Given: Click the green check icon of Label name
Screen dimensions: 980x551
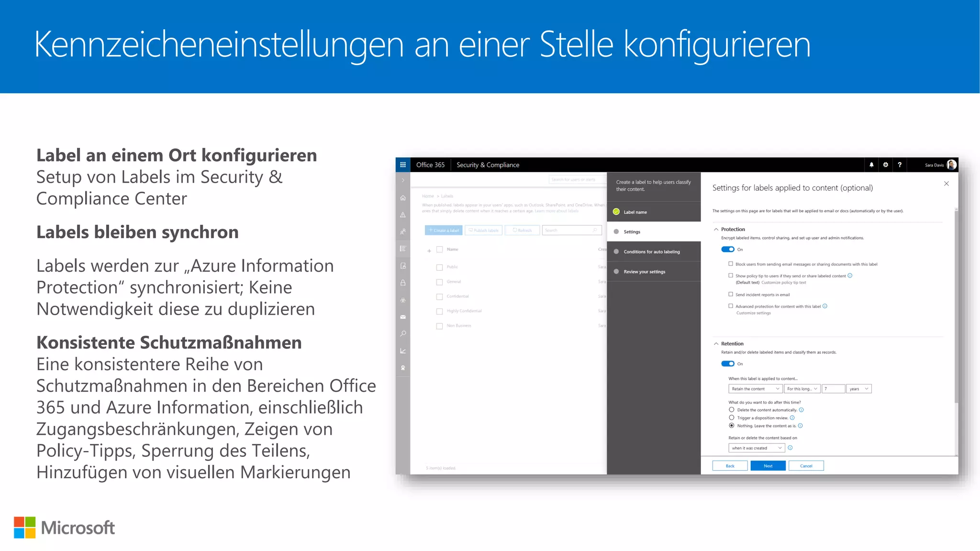Looking at the screenshot, I should pyautogui.click(x=616, y=212).
